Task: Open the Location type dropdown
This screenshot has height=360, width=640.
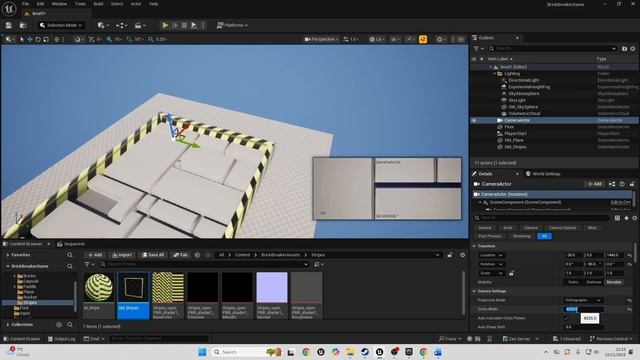Action: (x=491, y=255)
